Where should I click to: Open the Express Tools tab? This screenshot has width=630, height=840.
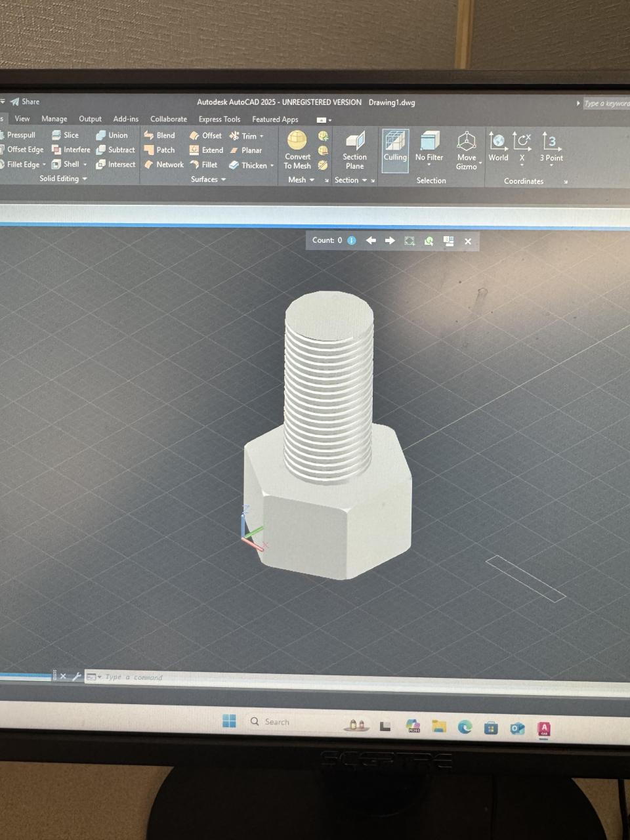coord(219,119)
